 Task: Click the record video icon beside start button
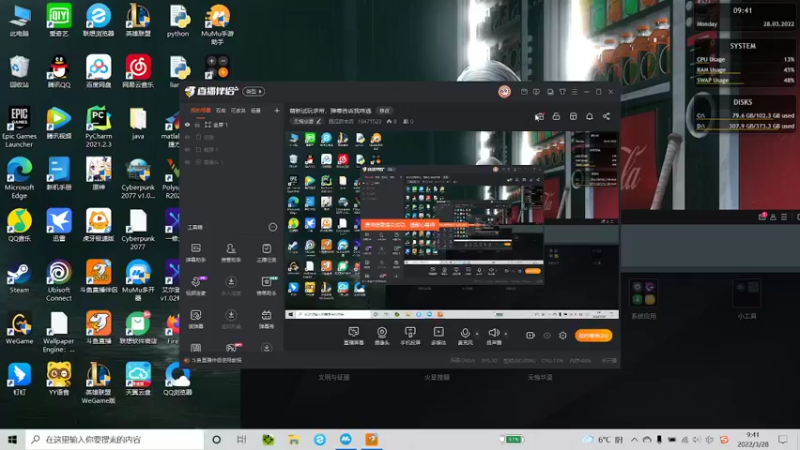(x=530, y=335)
